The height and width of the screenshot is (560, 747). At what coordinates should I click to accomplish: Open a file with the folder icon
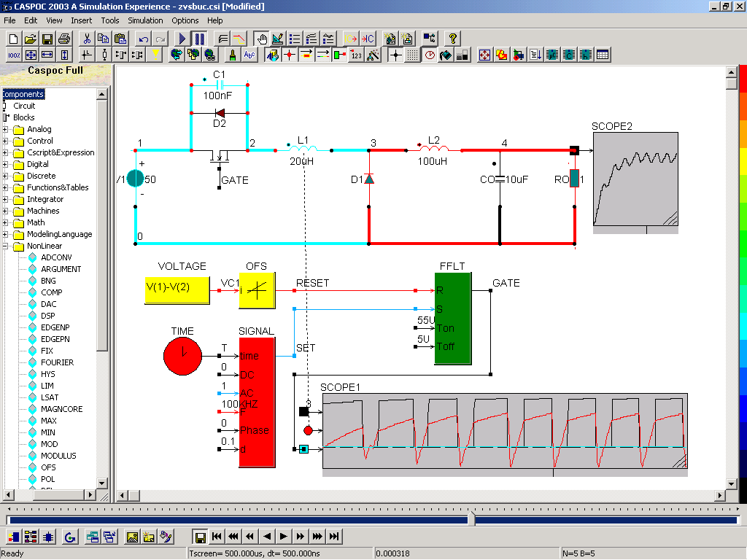click(30, 39)
